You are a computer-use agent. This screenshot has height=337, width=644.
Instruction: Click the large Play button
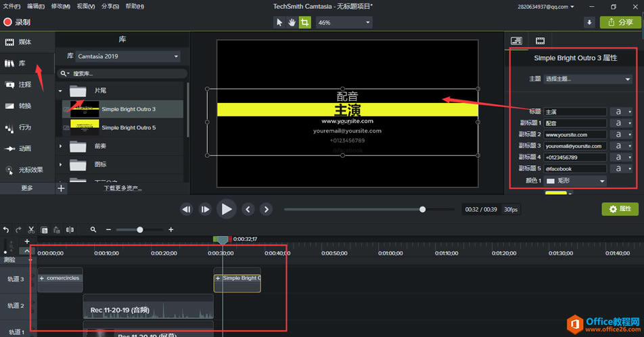[x=227, y=209]
